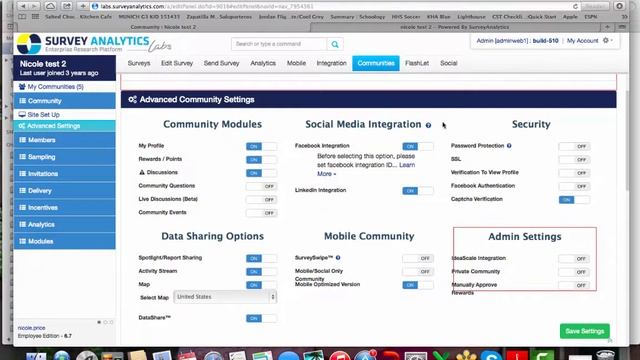Image resolution: width=640 pixels, height=360 pixels.
Task: Toggle Facebook Integration switch
Action: point(418,146)
